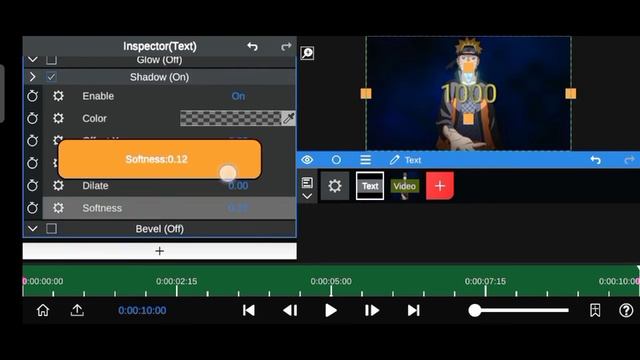Image resolution: width=640 pixels, height=360 pixels.
Task: Step back one frame
Action: (290, 311)
